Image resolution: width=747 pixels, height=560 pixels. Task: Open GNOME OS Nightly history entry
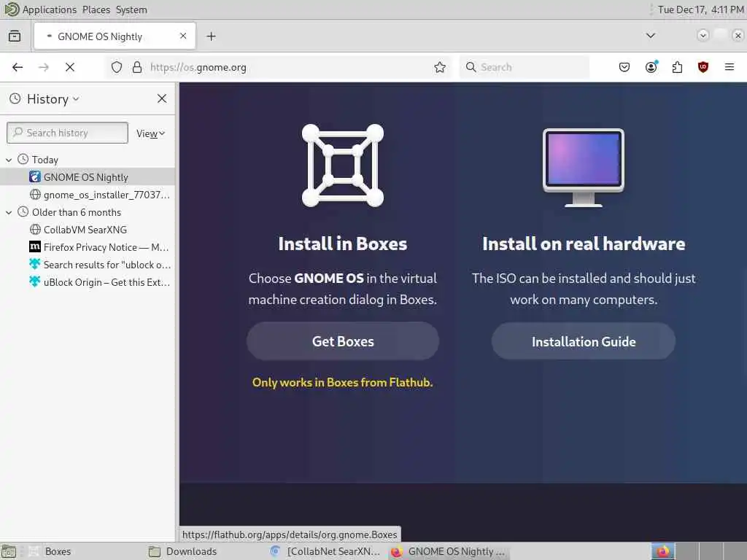(86, 177)
